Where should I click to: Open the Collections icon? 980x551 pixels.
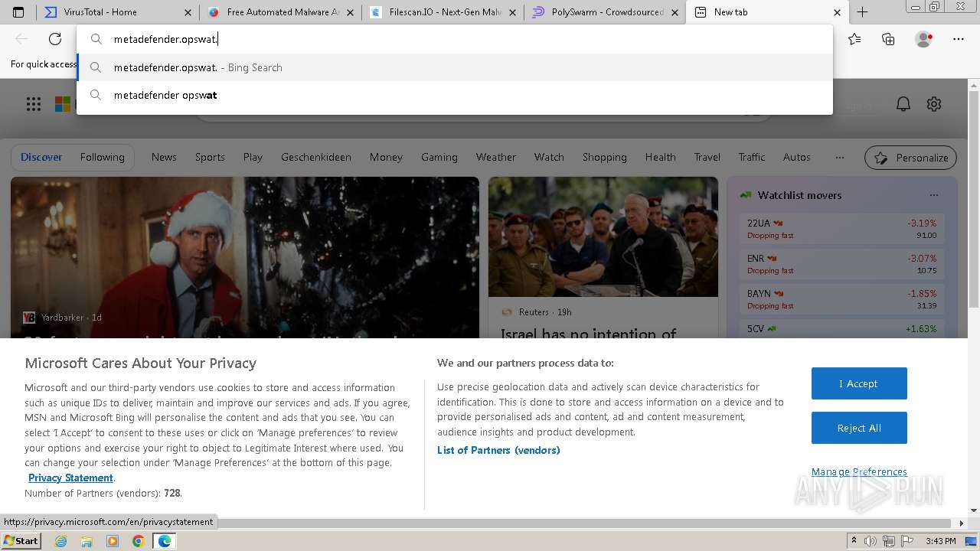pyautogui.click(x=888, y=39)
